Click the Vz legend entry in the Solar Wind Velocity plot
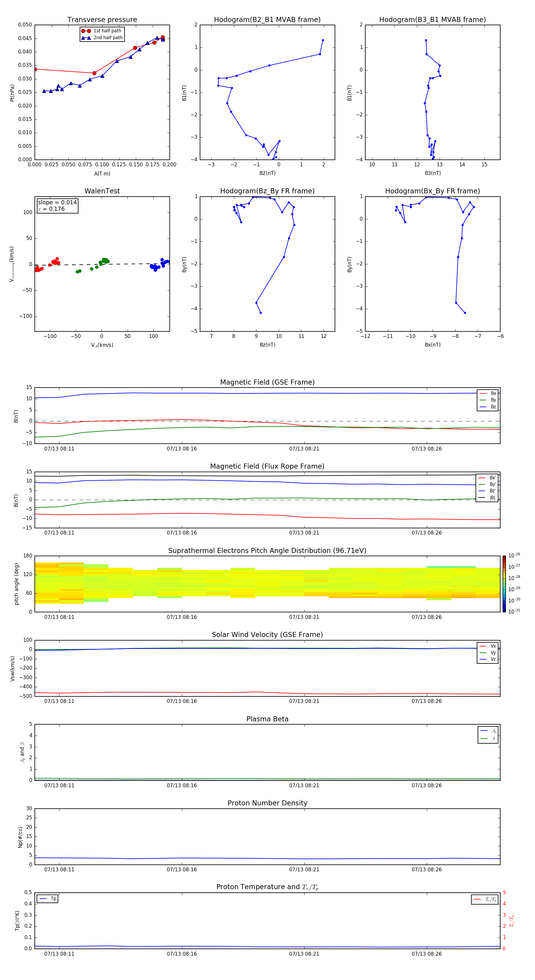 coord(488,659)
